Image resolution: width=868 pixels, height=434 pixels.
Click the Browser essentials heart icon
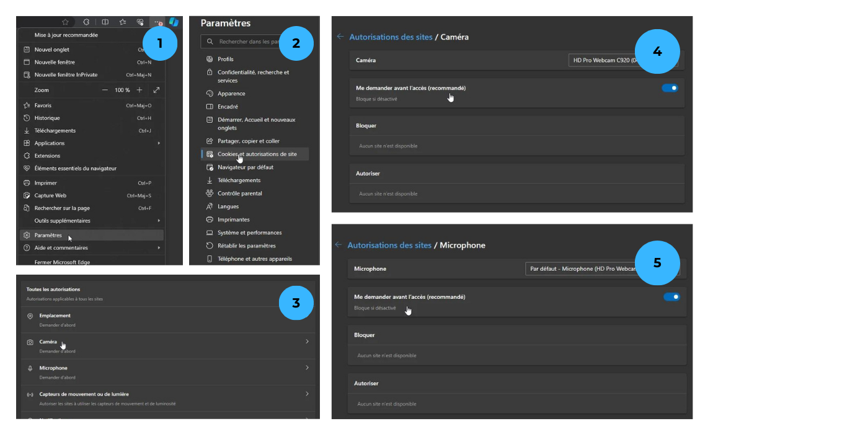tap(140, 22)
